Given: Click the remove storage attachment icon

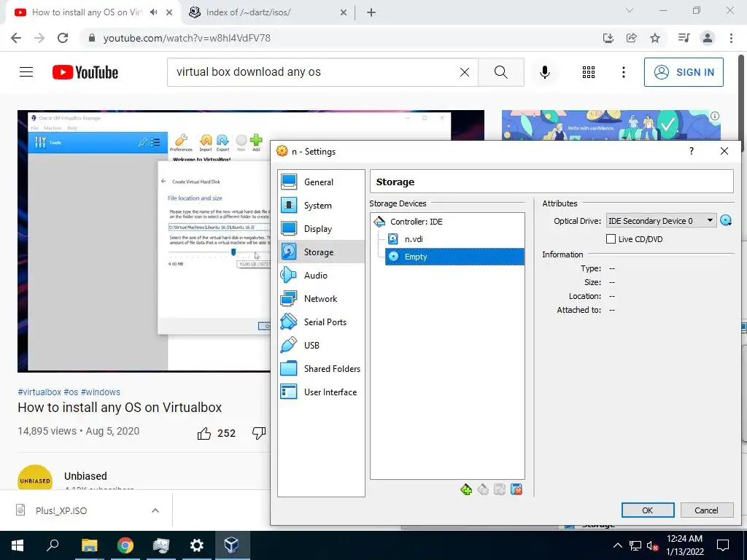Looking at the screenshot, I should coord(516,489).
